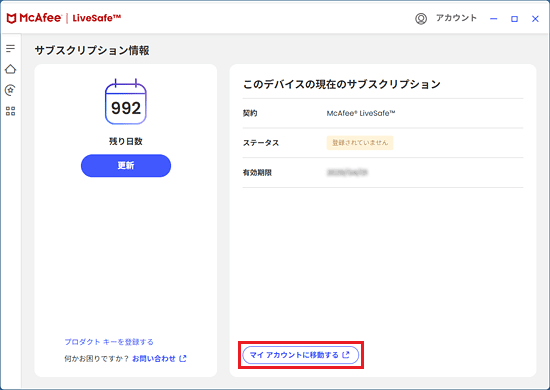
Task: Click the McAfee LiveSafe logo
Action: (64, 18)
